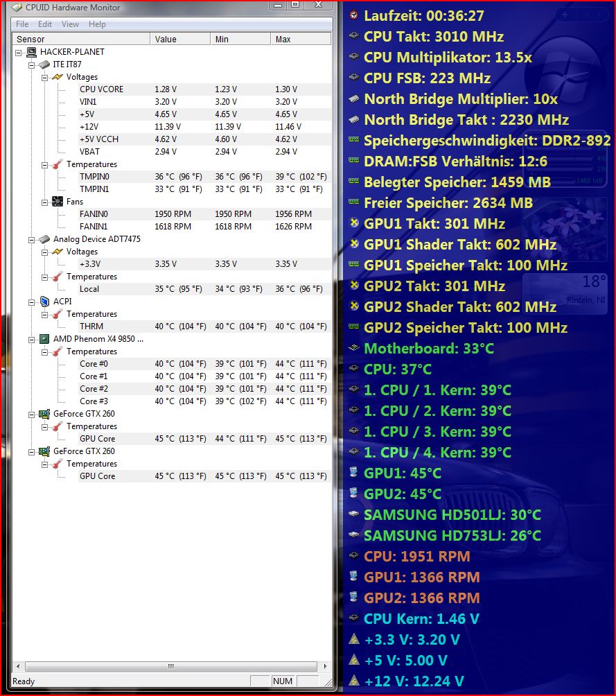Collapse the HACKER-PLANET root node
The image size is (616, 696).
pyautogui.click(x=18, y=53)
